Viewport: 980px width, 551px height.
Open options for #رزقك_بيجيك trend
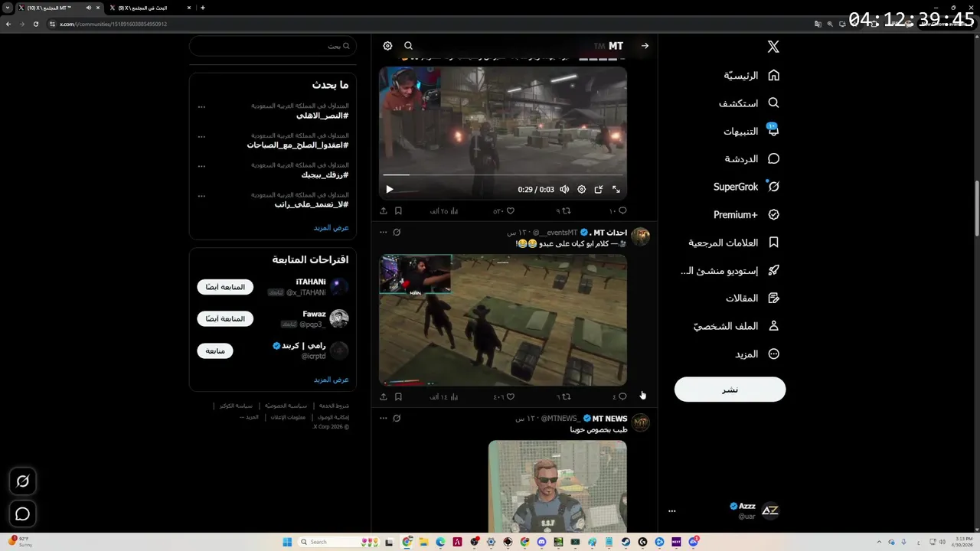[201, 165]
